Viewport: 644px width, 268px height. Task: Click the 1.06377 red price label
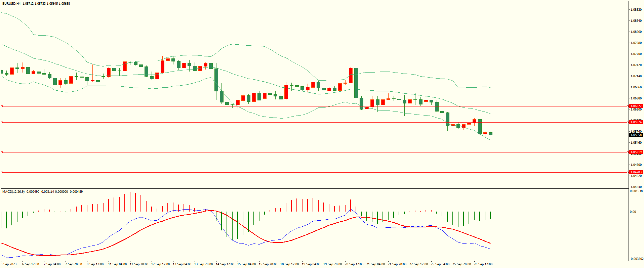tap(636, 106)
